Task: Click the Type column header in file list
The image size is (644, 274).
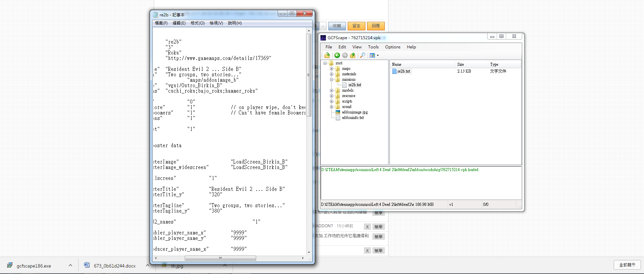Action: tap(505, 64)
